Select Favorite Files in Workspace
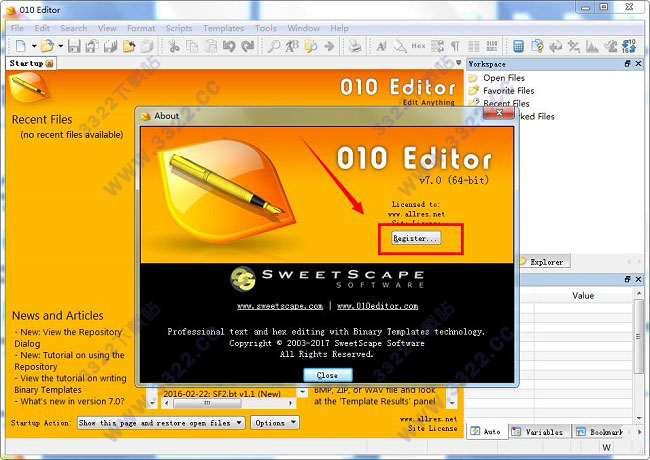The width and height of the screenshot is (650, 460). tap(509, 91)
